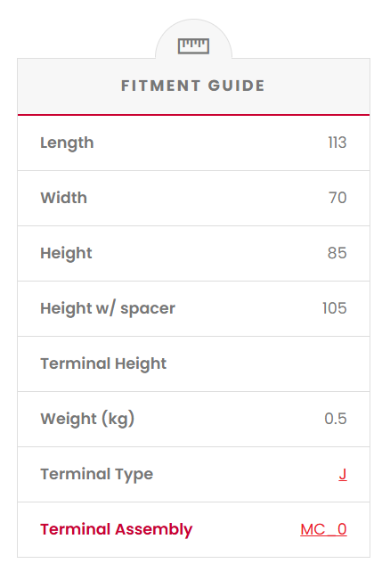Click the ruler icon above Fitment Guide

tap(193, 46)
